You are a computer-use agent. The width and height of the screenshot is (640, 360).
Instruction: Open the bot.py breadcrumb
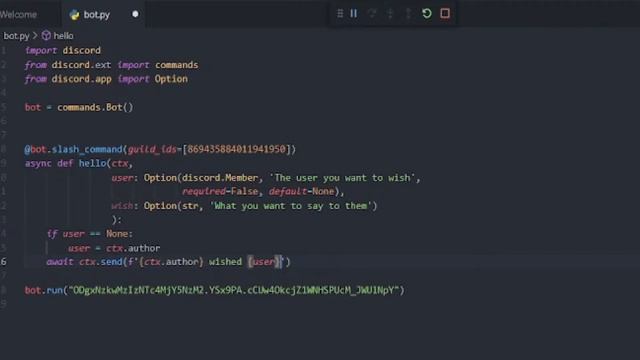(x=16, y=36)
